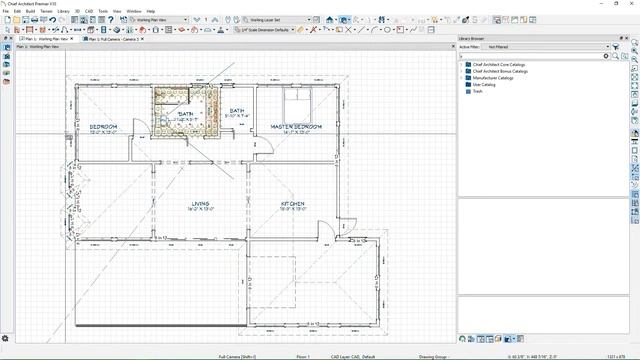Click Zoom In on right toolbar
Image resolution: width=640 pixels, height=360 pixels.
[x=635, y=51]
